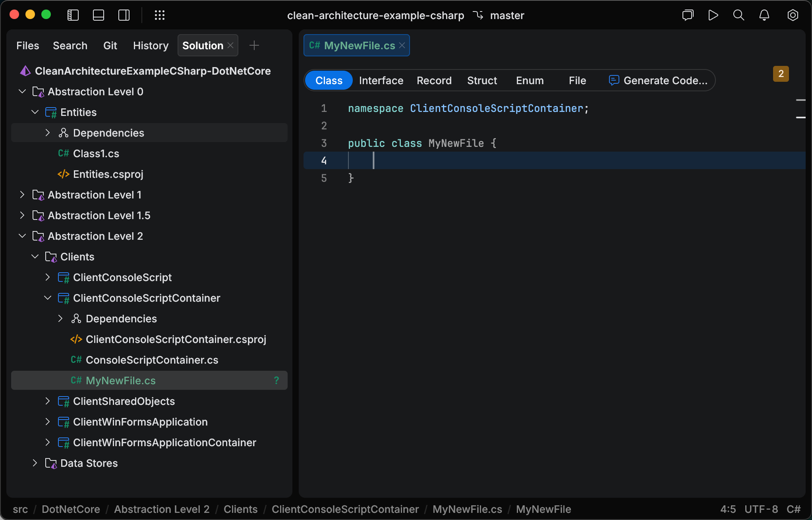
Task: Expand Abstraction Level 1
Action: (22, 195)
